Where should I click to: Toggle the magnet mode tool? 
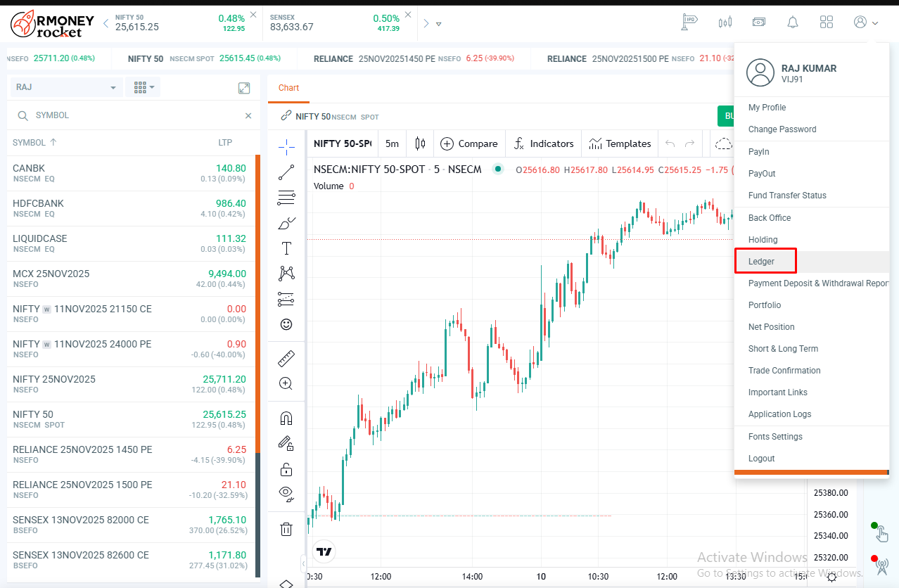click(x=286, y=418)
